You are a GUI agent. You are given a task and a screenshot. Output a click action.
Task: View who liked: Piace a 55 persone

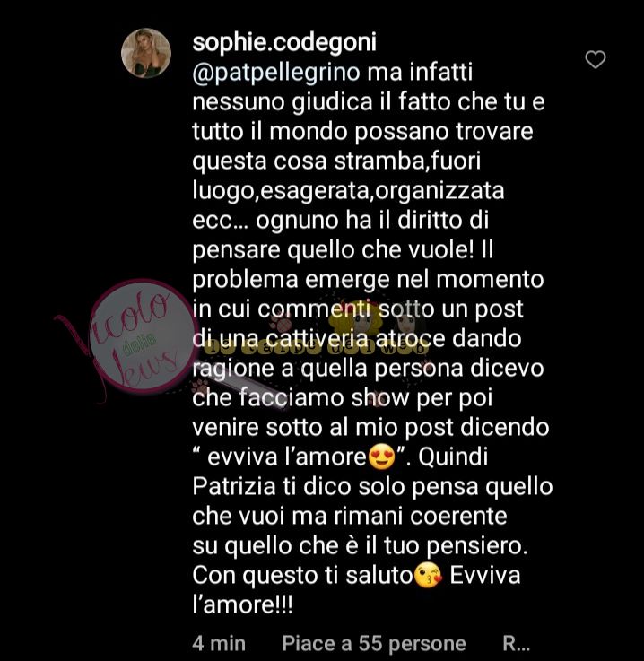(x=374, y=643)
